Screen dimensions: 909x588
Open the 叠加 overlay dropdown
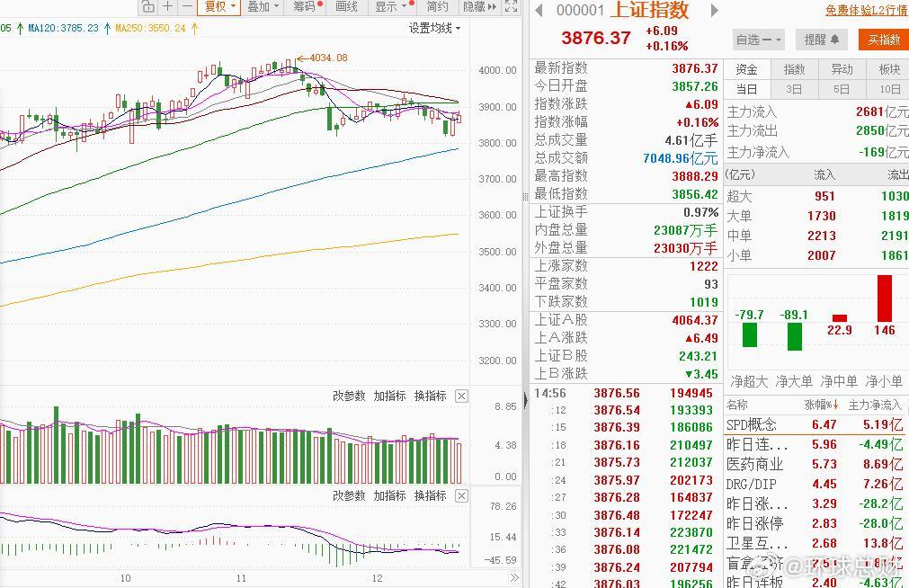pos(261,7)
